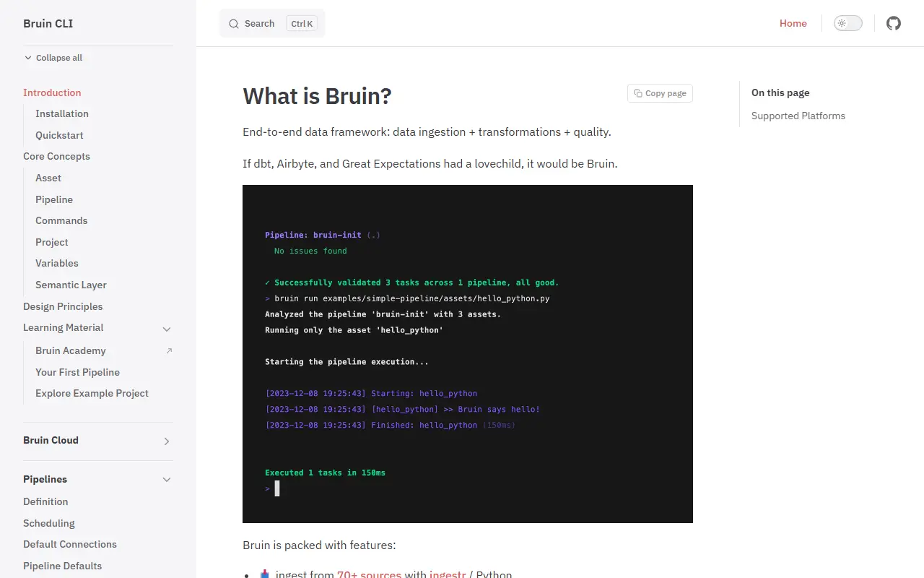Open the Semantic Layer page
The image size is (924, 578).
click(x=71, y=285)
